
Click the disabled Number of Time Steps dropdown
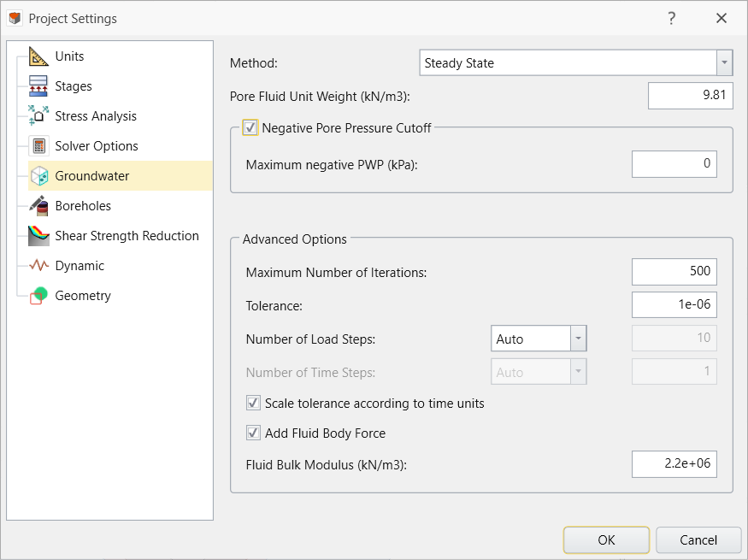[x=539, y=372]
